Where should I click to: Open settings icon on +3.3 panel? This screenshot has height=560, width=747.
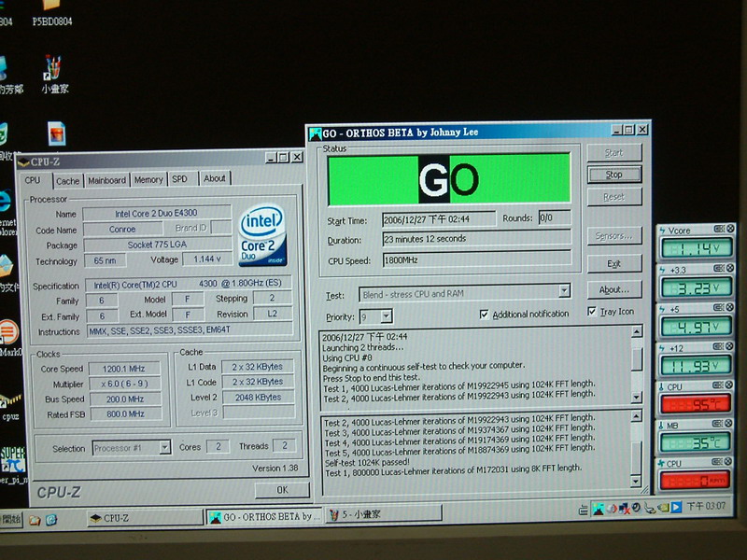(719, 269)
